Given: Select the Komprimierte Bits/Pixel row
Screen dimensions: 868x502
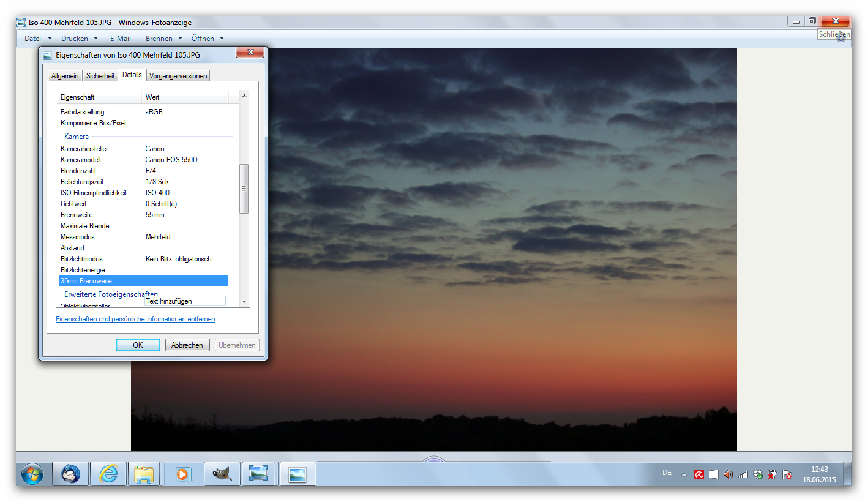Looking at the screenshot, I should pos(144,123).
